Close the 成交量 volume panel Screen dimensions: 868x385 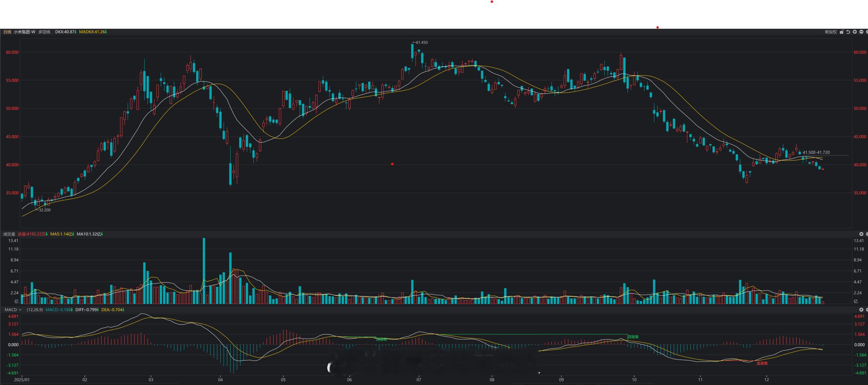pyautogui.click(x=861, y=234)
